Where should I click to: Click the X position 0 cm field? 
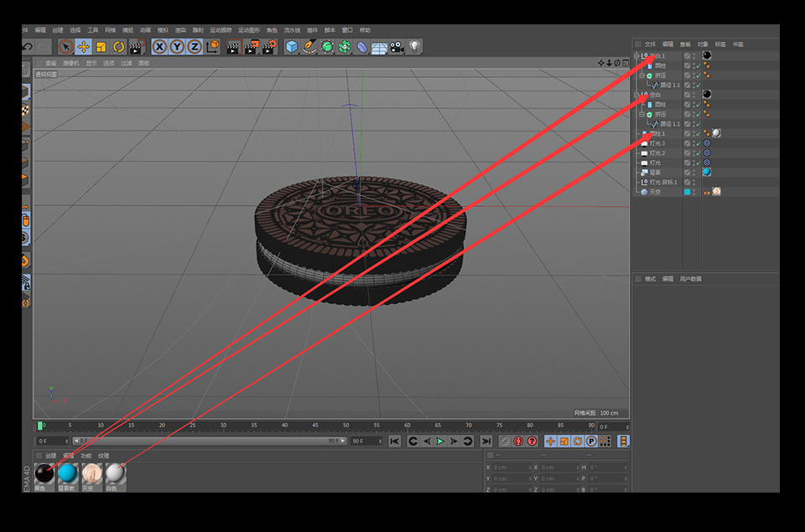511,467
